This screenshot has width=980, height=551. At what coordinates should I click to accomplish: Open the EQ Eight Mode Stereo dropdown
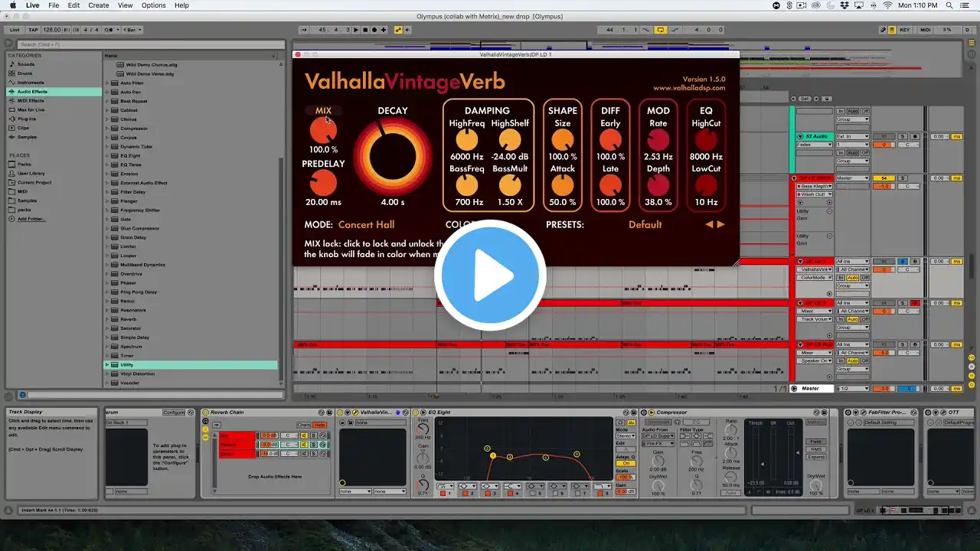tap(626, 436)
